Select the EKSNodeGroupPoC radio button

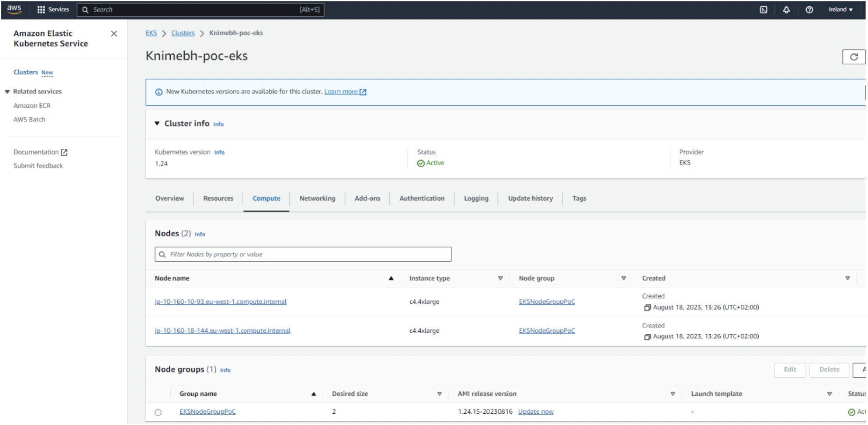(x=158, y=412)
